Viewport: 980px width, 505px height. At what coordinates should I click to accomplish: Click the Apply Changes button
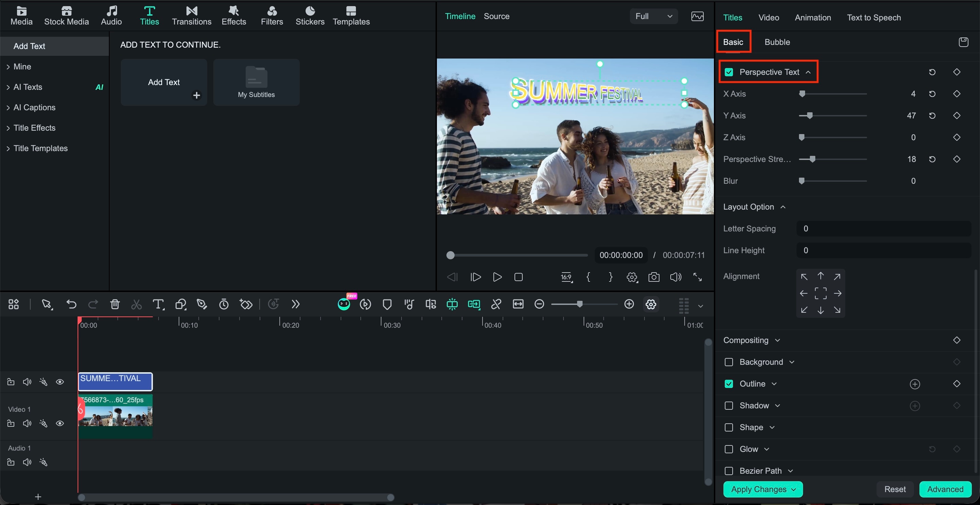tap(763, 489)
